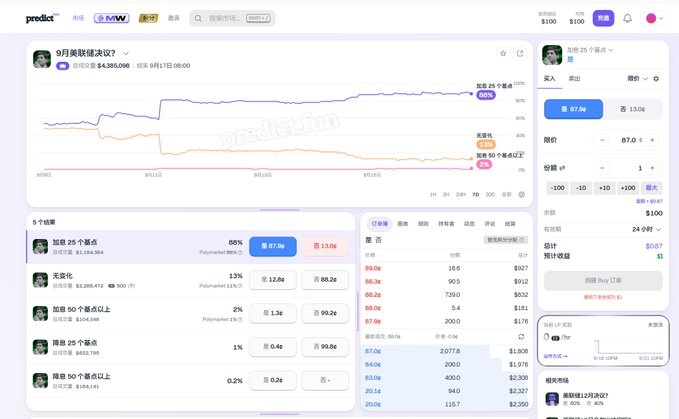Select the 89.0¢ ask row in order book
The width and height of the screenshot is (679, 419).
(446, 268)
